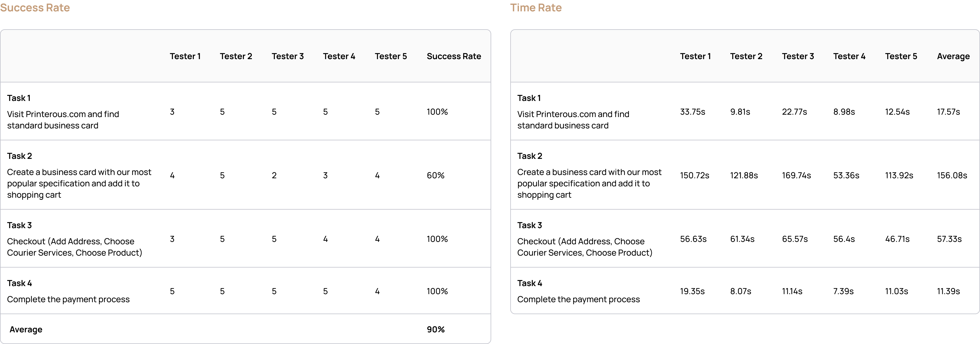This screenshot has height=344, width=980.
Task: Click the 33.75s time cell for Task 1
Action: [692, 112]
